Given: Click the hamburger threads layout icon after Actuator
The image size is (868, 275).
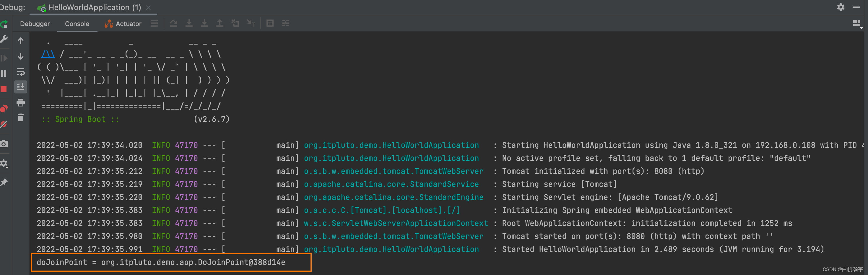Looking at the screenshot, I should [154, 23].
